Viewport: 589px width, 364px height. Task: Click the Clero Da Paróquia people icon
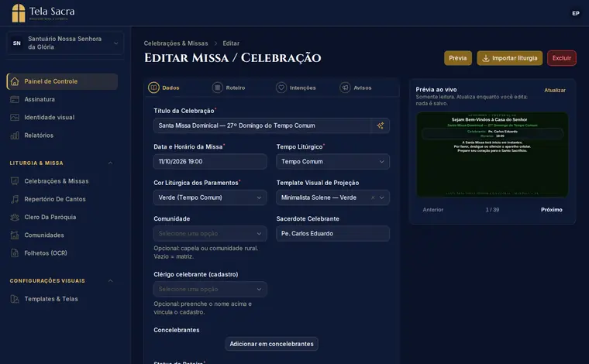point(15,218)
